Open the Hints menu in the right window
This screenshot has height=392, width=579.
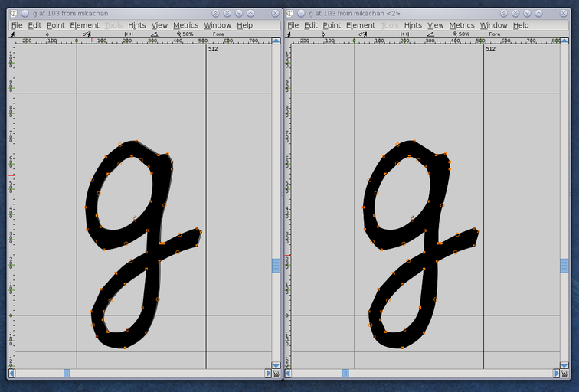pos(413,25)
